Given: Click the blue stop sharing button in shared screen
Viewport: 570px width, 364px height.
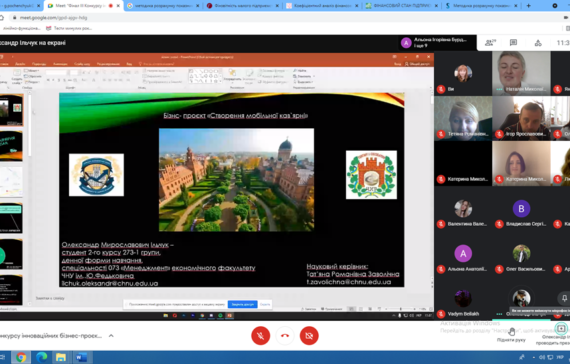Looking at the screenshot, I should click(x=242, y=304).
